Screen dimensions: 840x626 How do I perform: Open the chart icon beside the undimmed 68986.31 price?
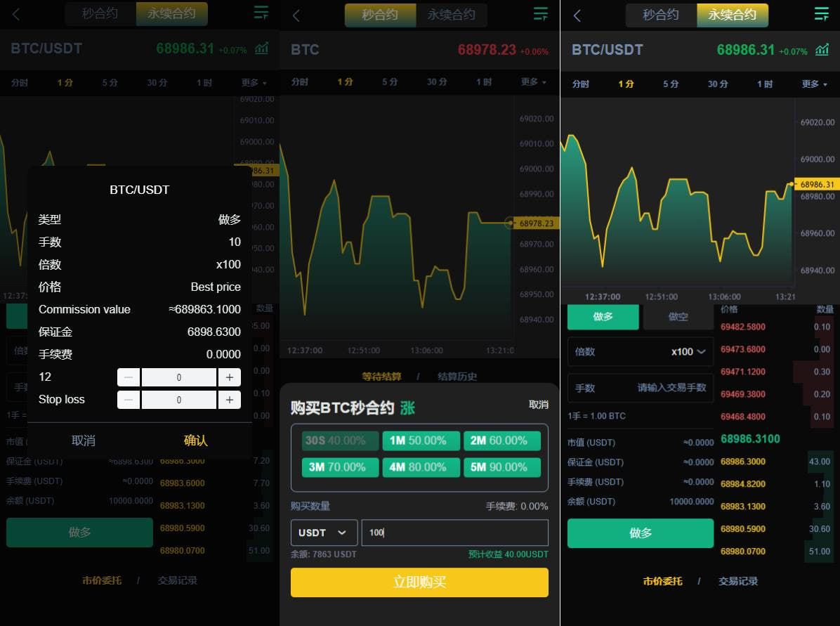point(822,50)
